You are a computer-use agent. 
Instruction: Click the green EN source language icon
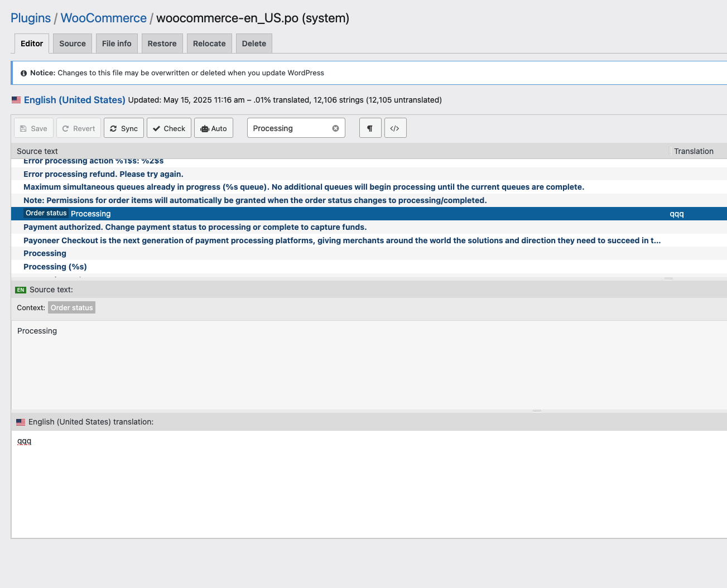tap(21, 290)
